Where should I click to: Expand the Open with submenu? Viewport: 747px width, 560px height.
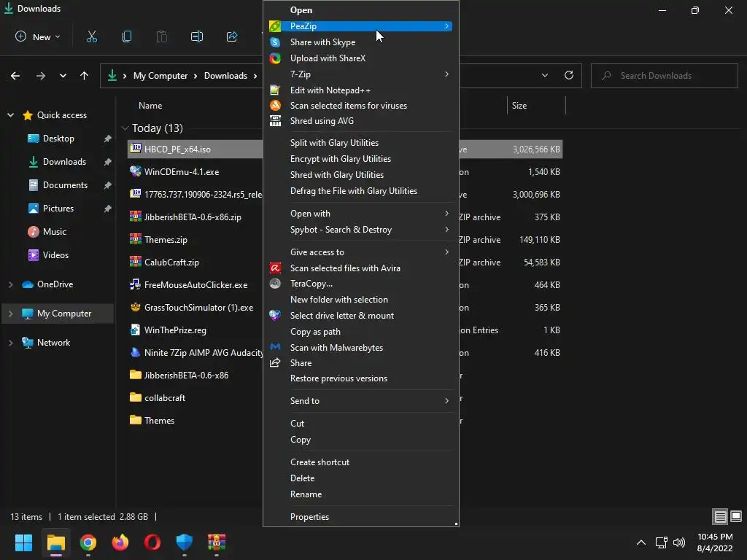point(446,214)
